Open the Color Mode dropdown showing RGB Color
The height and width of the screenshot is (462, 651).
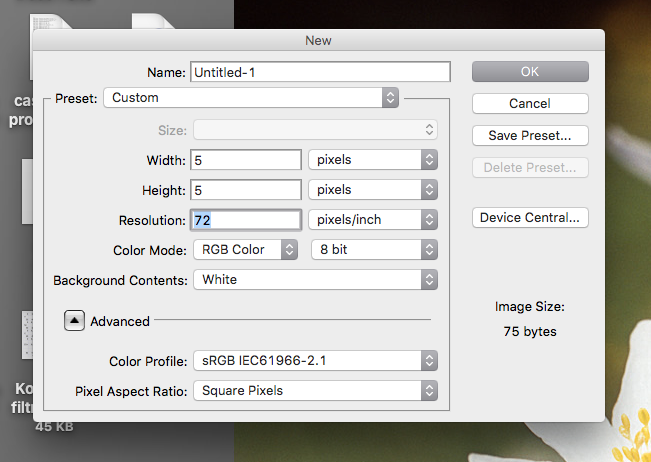click(x=246, y=250)
